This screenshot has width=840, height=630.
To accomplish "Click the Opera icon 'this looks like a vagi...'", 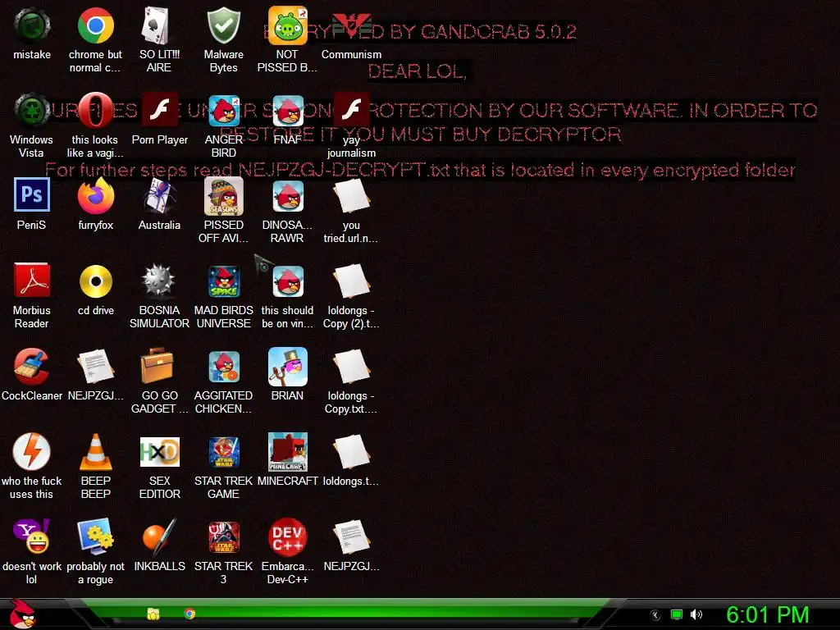I will [95, 111].
